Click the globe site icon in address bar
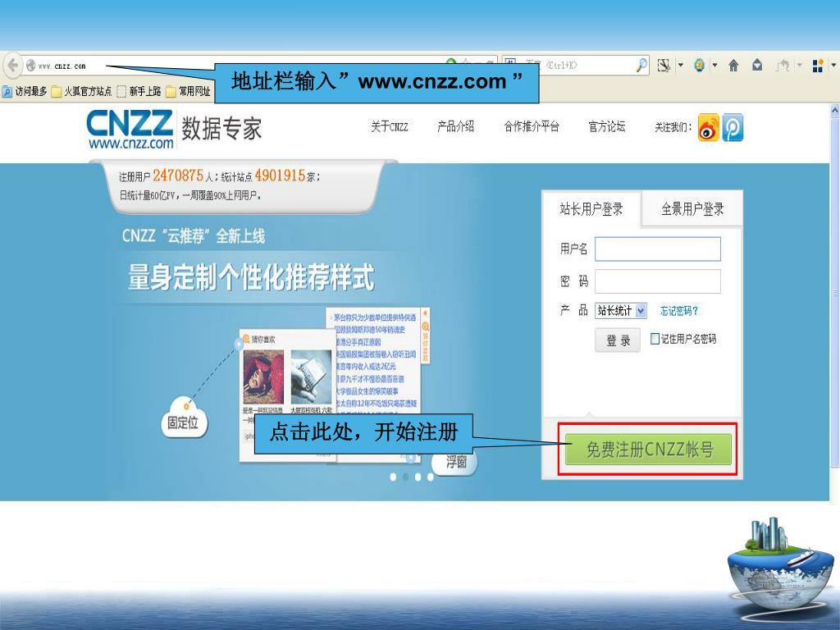Viewport: 840px width, 630px height. pos(31,66)
